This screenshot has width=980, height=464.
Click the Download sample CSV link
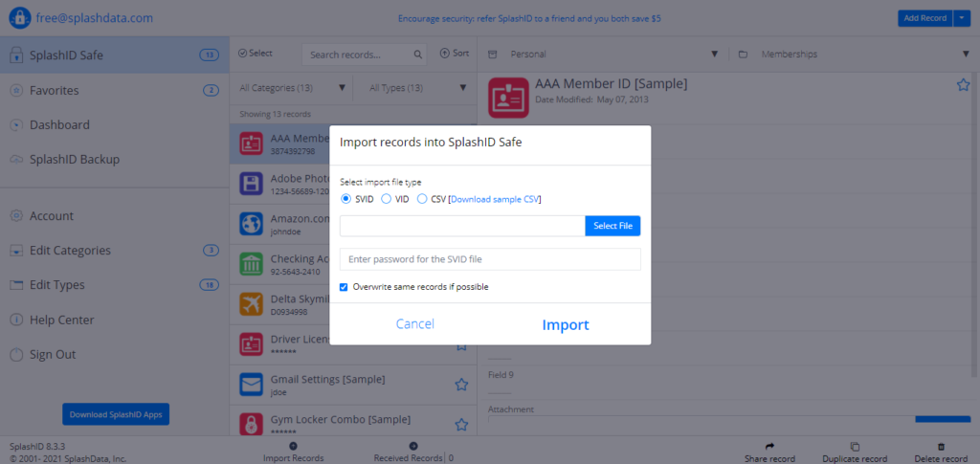tap(495, 199)
